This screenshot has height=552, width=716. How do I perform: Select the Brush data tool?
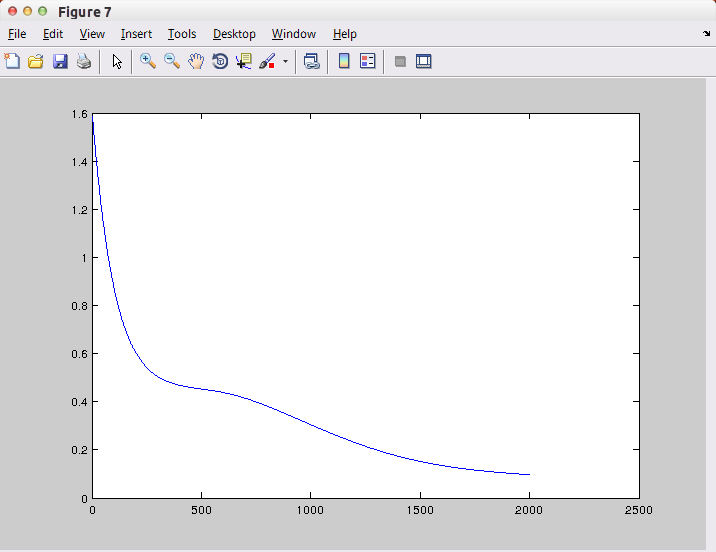pos(267,61)
